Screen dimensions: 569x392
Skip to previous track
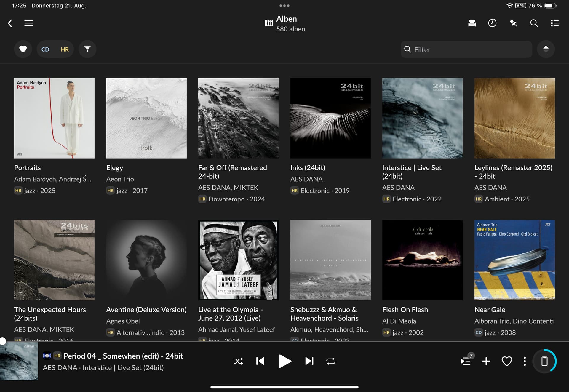point(260,361)
